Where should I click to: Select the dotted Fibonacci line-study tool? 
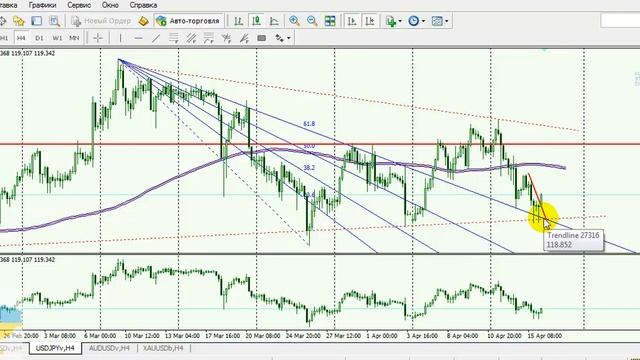pos(209,38)
